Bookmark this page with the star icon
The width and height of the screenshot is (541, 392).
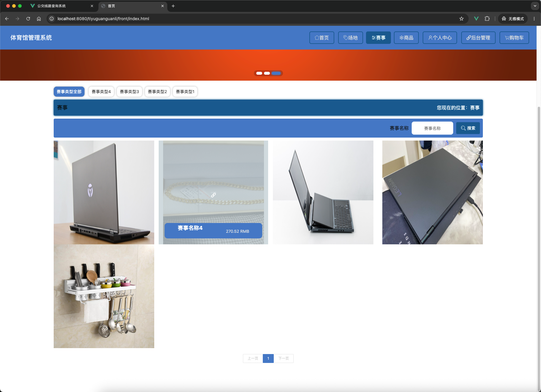pos(462,19)
